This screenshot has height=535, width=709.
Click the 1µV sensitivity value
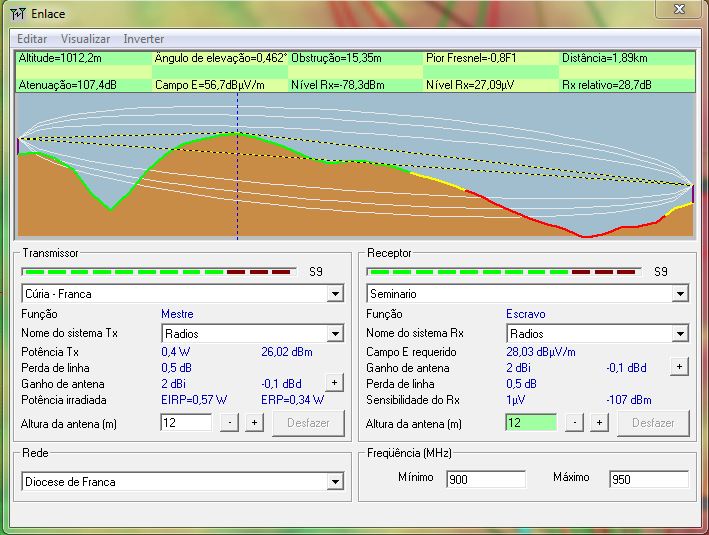click(x=515, y=400)
